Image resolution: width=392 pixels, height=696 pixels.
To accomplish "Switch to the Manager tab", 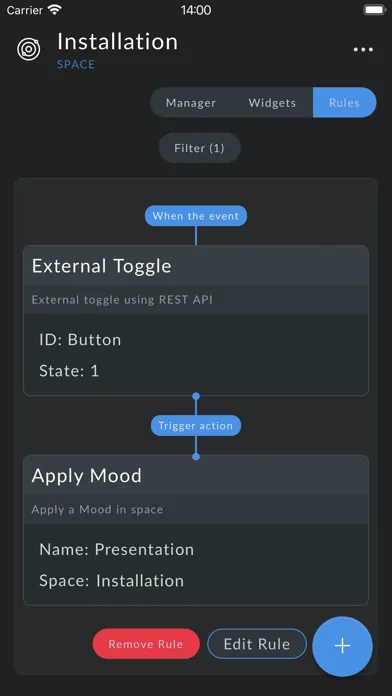I will pos(191,103).
